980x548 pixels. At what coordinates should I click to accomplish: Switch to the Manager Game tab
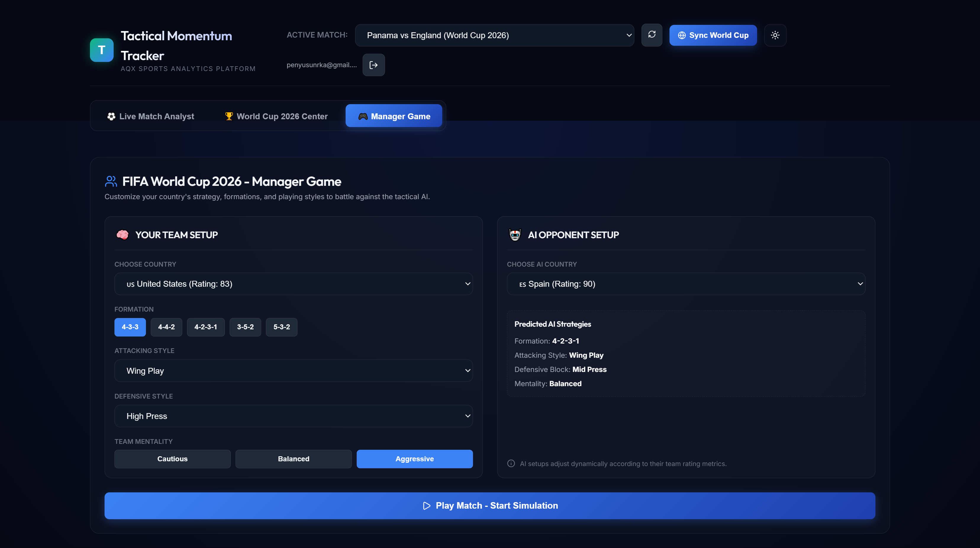[x=394, y=116]
